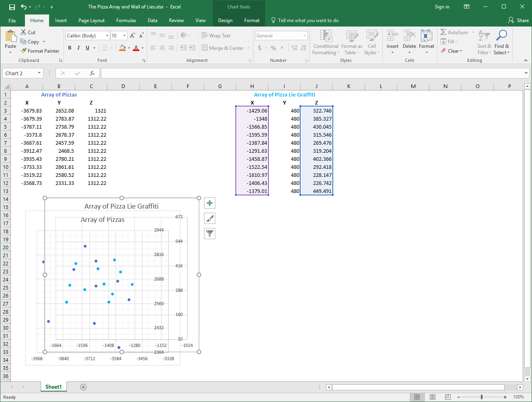Click the Increase Font Size icon
This screenshot has width=532, height=402.
(x=132, y=36)
